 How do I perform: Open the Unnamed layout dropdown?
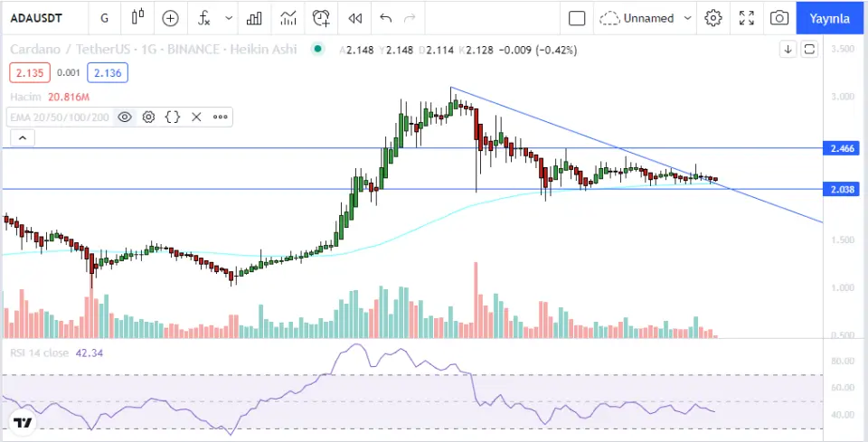tap(646, 17)
